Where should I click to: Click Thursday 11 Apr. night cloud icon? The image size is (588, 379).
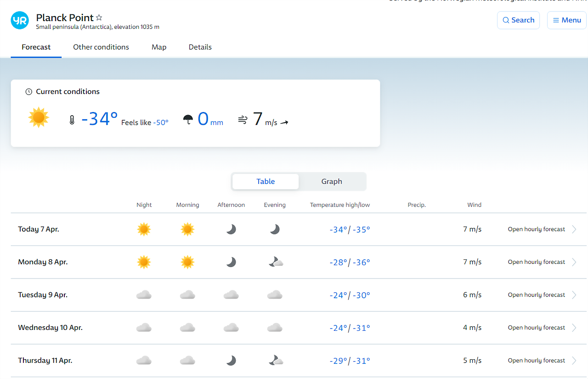[144, 360]
